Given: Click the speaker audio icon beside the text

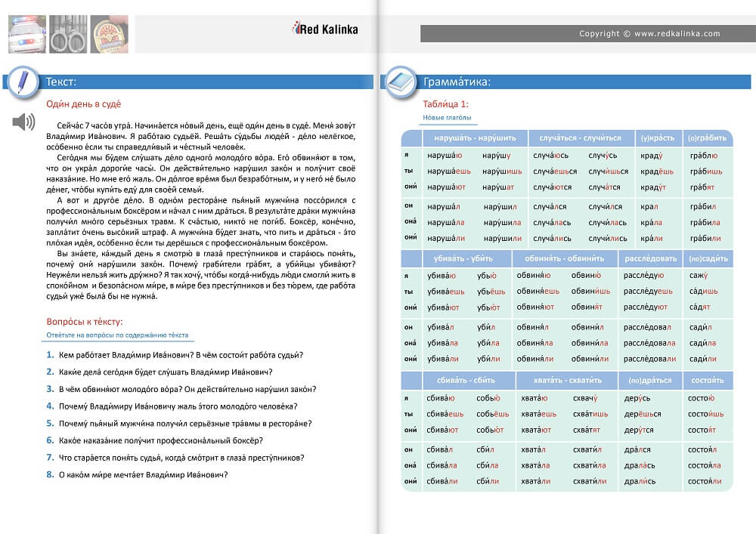Looking at the screenshot, I should pos(23,122).
